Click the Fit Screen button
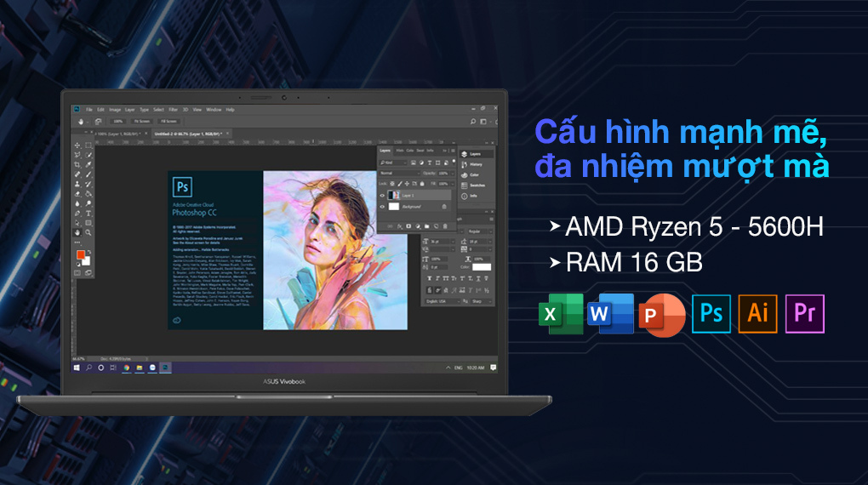Screen dimensions: 868x485 click(x=142, y=121)
